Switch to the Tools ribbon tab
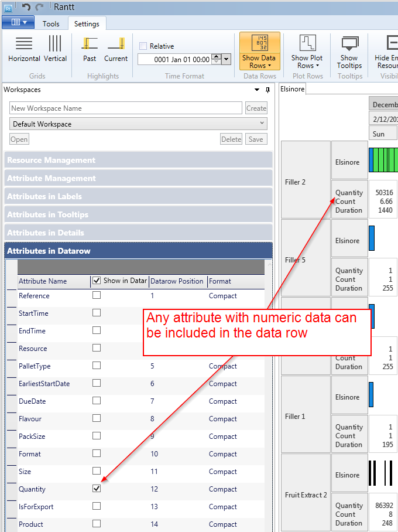The height and width of the screenshot is (532, 398). point(51,24)
